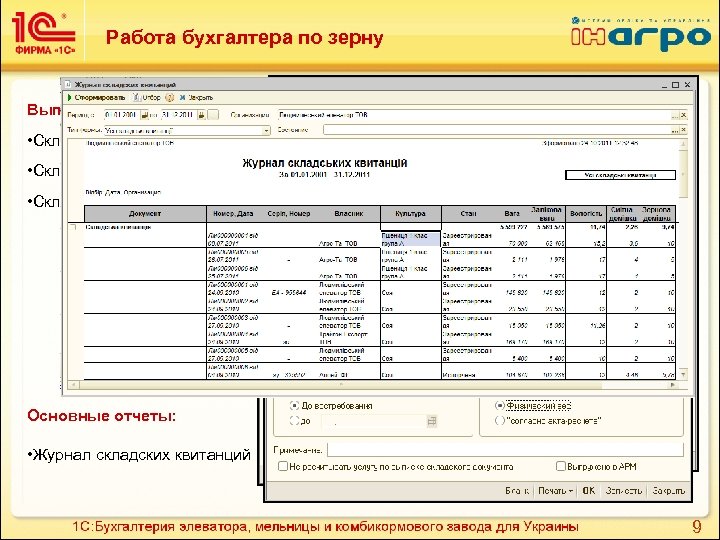Click Закрыть in the back dialog
720x540 pixels.
tap(668, 491)
